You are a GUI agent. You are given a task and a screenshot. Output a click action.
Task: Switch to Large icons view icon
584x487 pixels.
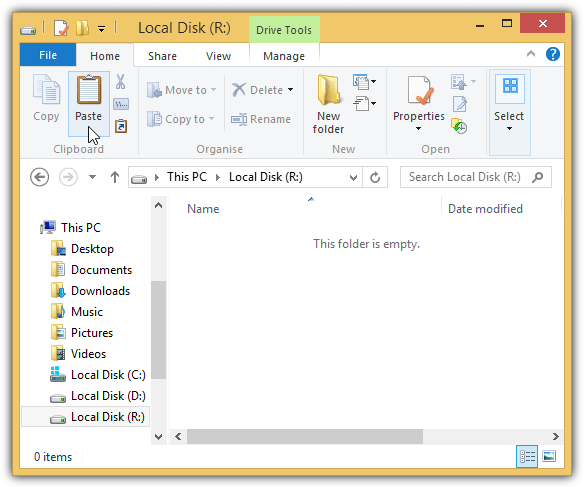[549, 456]
